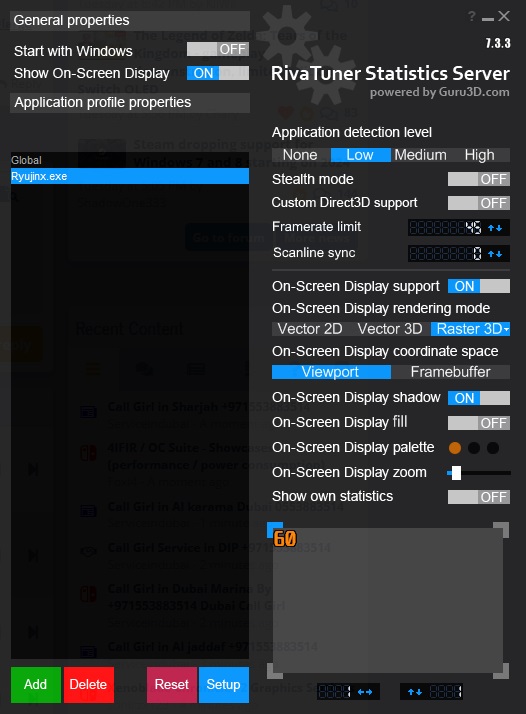Toggle On-Screen Display fill switch

pyautogui.click(x=479, y=423)
